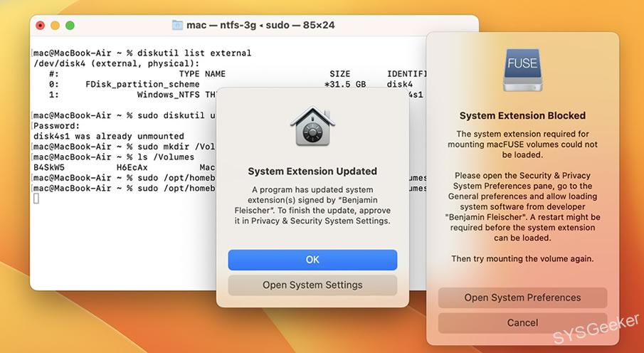Click the 'H6EcAx' volume name
This screenshot has height=353, width=644.
pos(132,167)
